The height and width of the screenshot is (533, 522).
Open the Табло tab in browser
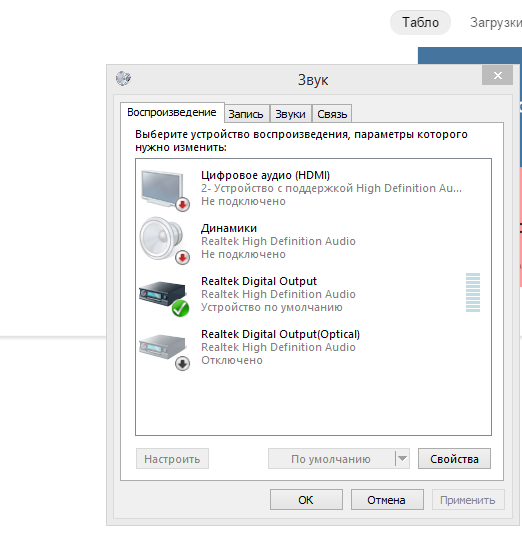coord(420,22)
